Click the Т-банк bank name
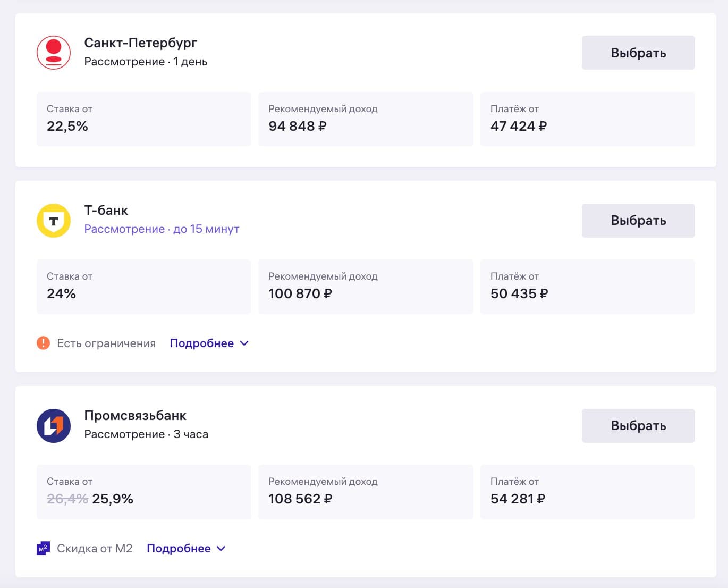The width and height of the screenshot is (728, 588). (106, 211)
